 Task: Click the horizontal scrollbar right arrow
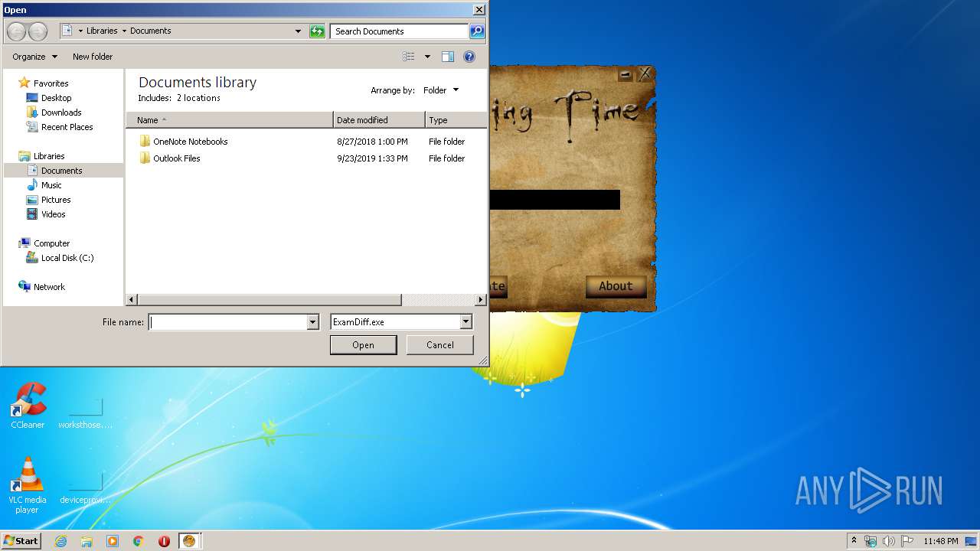click(481, 300)
